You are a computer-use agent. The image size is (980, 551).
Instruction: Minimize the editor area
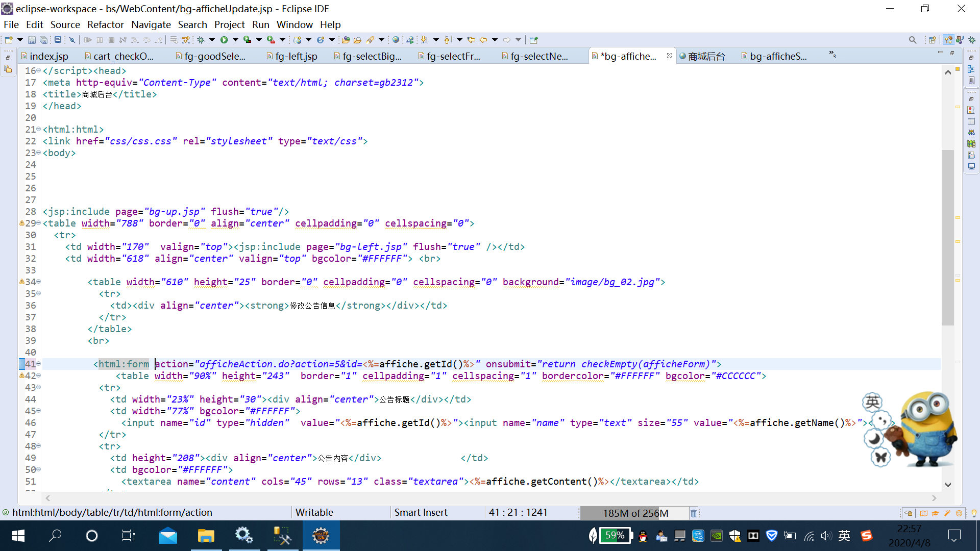[x=941, y=53]
